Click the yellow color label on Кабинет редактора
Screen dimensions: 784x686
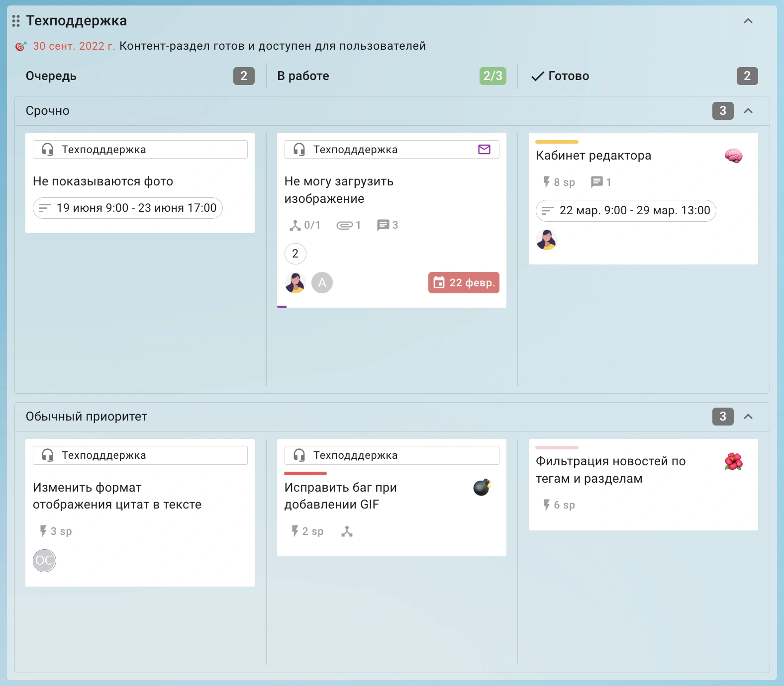pos(557,142)
